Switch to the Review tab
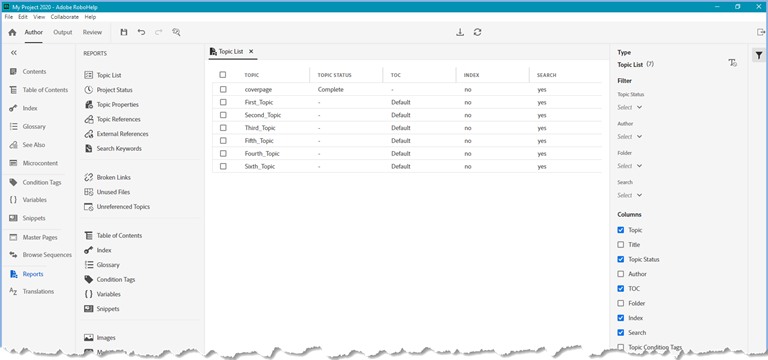 [92, 32]
